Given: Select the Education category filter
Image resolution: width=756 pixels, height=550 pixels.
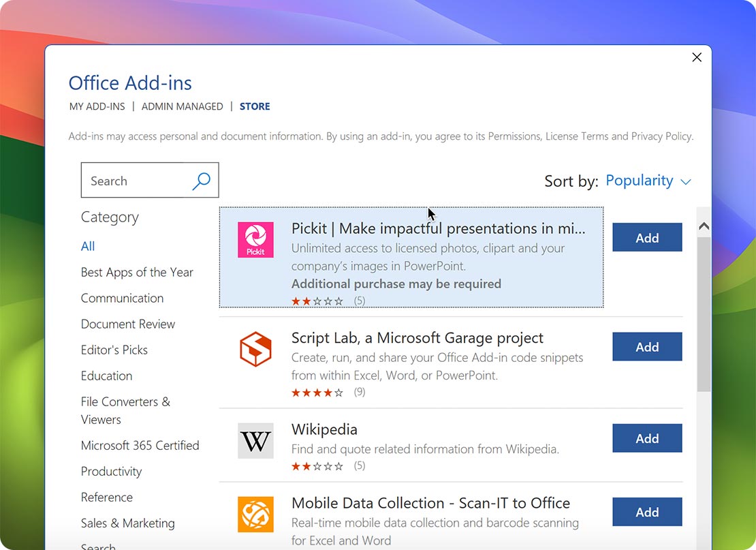Looking at the screenshot, I should (x=106, y=376).
